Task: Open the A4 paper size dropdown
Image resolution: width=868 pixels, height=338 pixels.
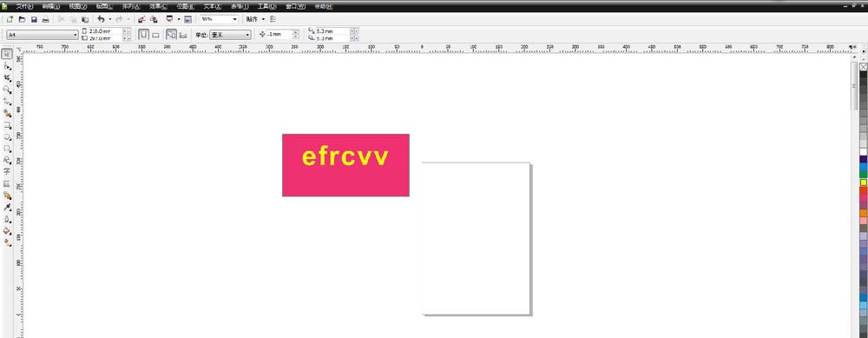Action: tap(43, 35)
